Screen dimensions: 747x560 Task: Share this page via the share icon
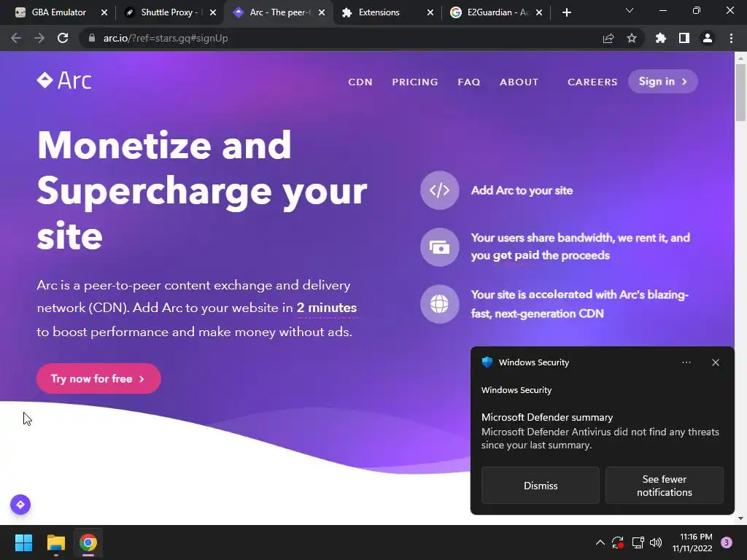(x=608, y=38)
